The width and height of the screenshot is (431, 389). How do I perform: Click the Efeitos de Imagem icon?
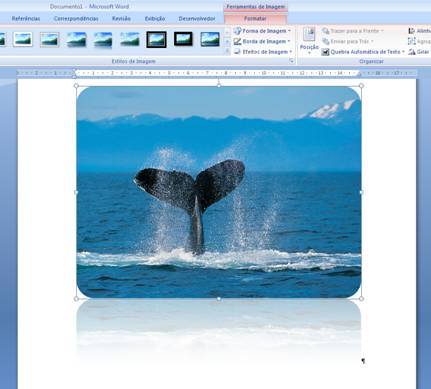click(237, 52)
